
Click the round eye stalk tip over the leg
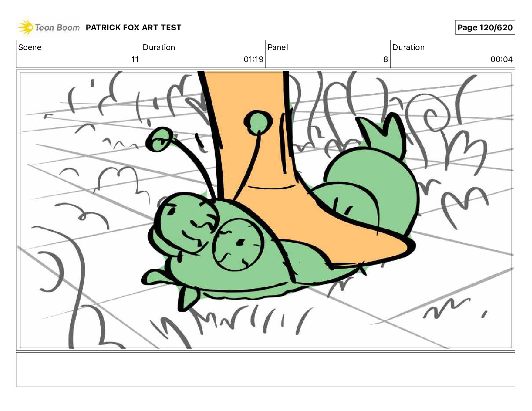pyautogui.click(x=258, y=122)
